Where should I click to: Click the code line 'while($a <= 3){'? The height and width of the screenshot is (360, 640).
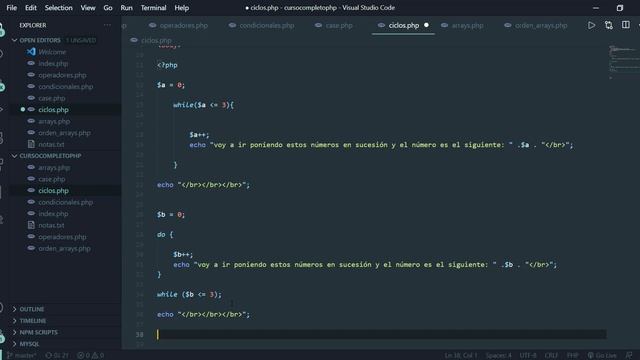(x=203, y=105)
